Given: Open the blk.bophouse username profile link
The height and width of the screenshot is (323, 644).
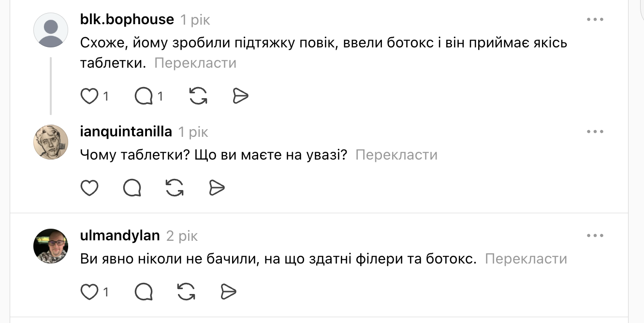Looking at the screenshot, I should [x=127, y=19].
